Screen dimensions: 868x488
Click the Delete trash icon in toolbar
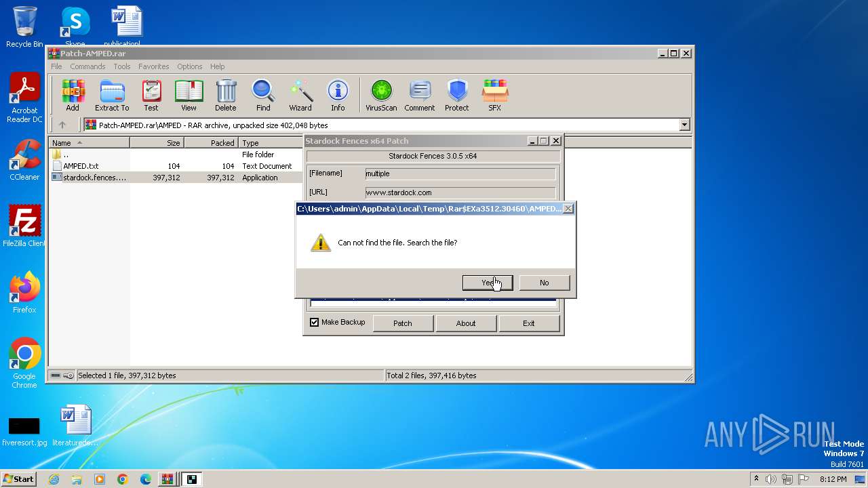(x=226, y=95)
